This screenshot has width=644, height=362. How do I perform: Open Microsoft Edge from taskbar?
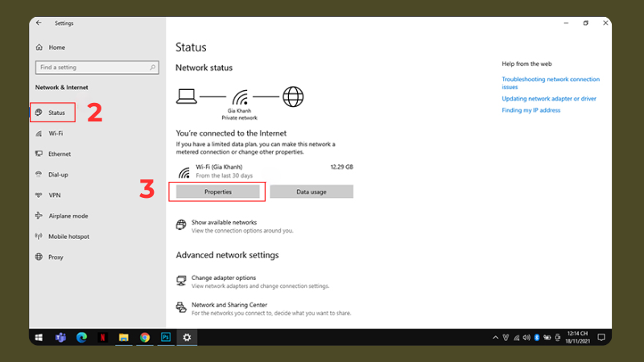[82, 337]
